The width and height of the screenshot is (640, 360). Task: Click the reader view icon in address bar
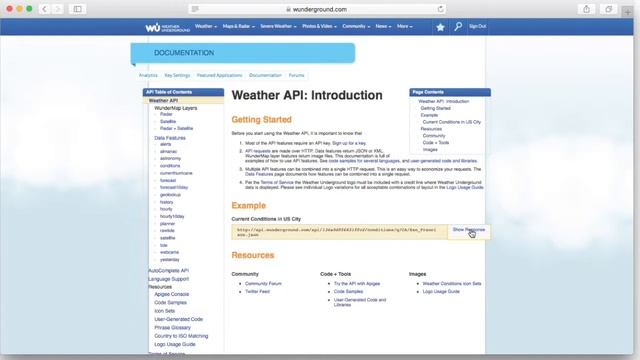pos(195,9)
